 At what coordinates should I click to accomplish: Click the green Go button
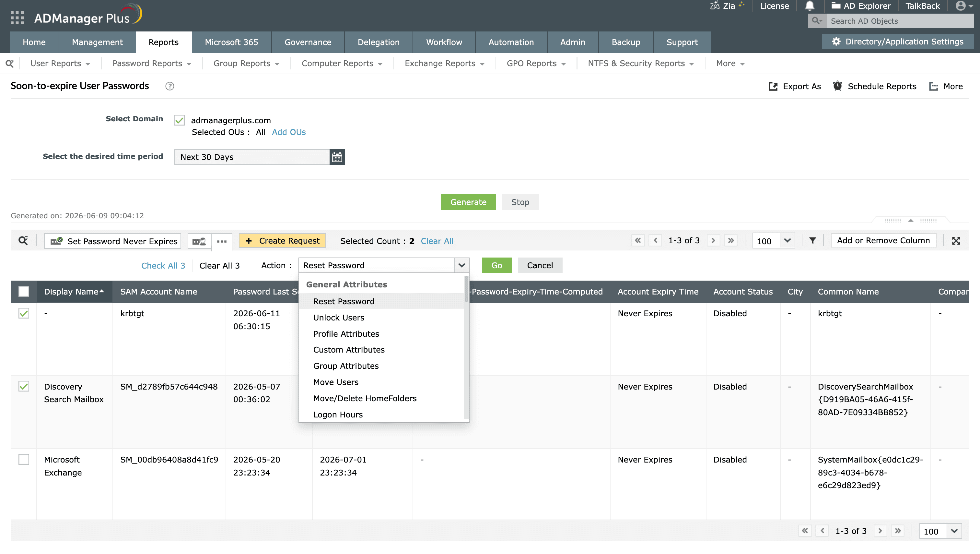click(x=496, y=265)
